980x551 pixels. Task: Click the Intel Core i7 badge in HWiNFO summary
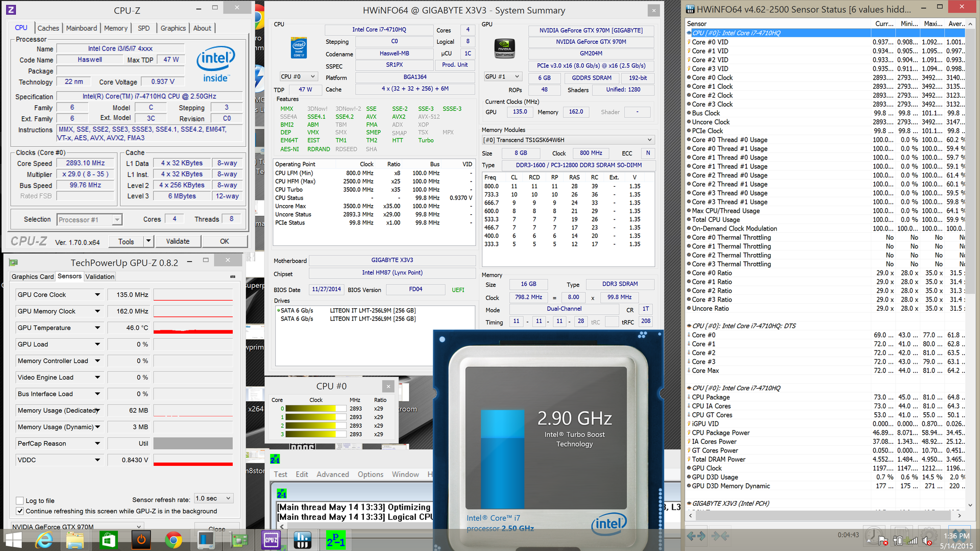tap(299, 47)
